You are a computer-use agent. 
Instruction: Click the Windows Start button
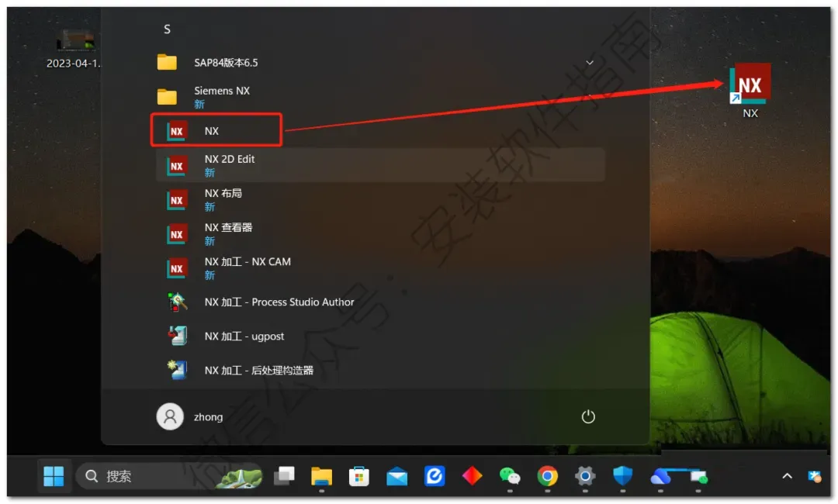[x=54, y=476]
